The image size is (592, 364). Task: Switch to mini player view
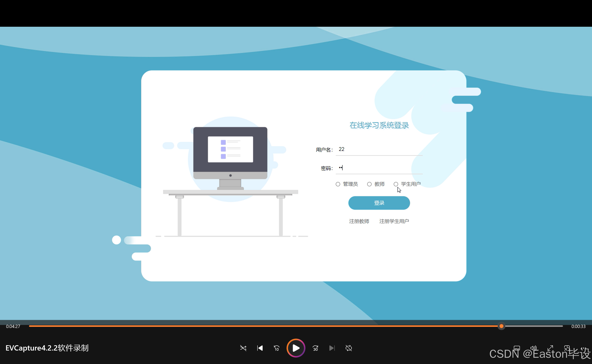click(567, 348)
